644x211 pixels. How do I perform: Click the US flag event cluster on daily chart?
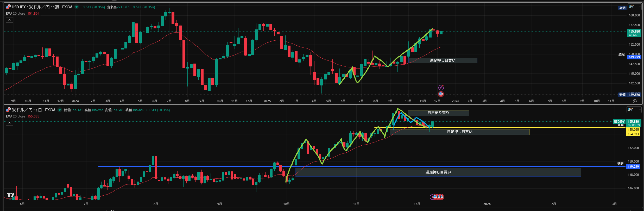438,197
